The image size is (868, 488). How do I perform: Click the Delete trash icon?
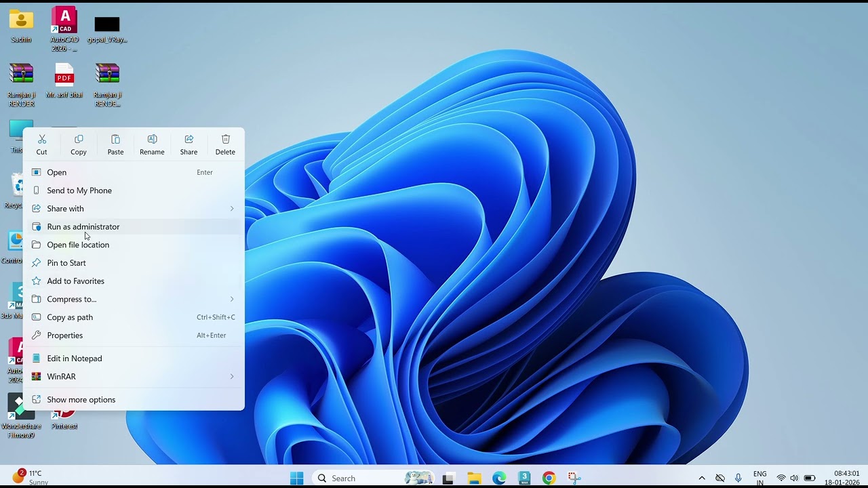(225, 139)
